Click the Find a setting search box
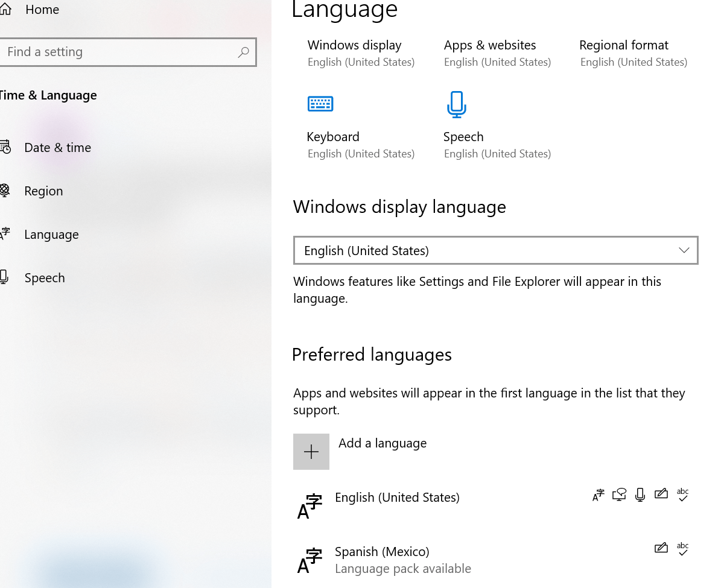 pyautogui.click(x=128, y=52)
